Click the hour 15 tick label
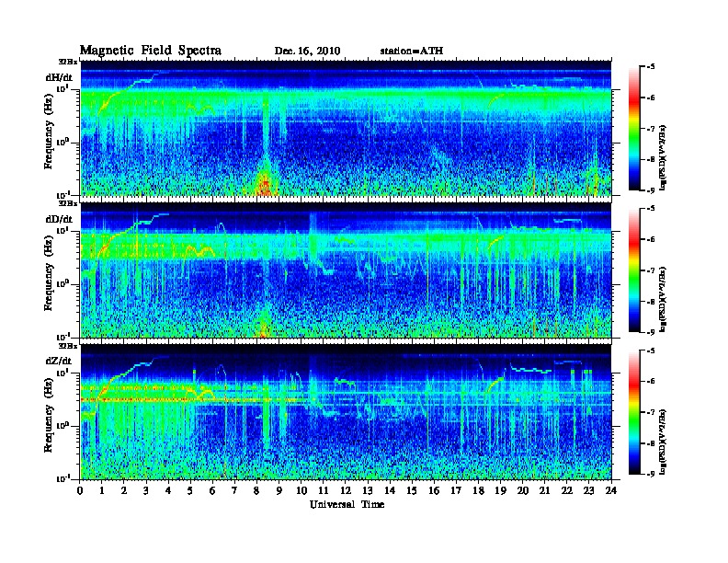This screenshot has height=563, width=728. [412, 490]
